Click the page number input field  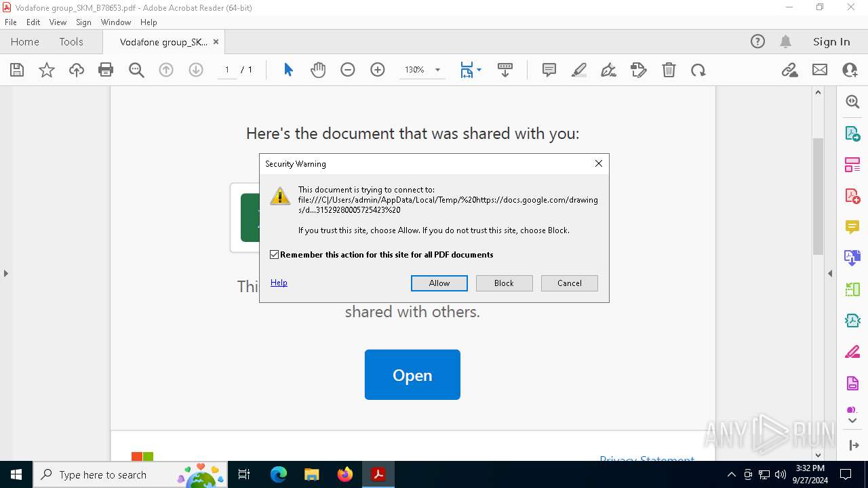[226, 70]
